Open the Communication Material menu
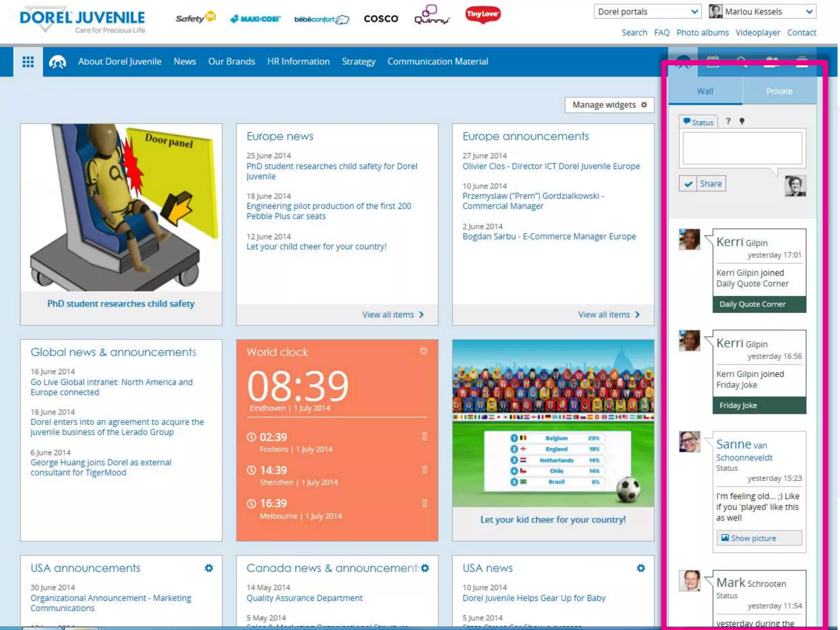This screenshot has height=630, width=840. point(438,62)
